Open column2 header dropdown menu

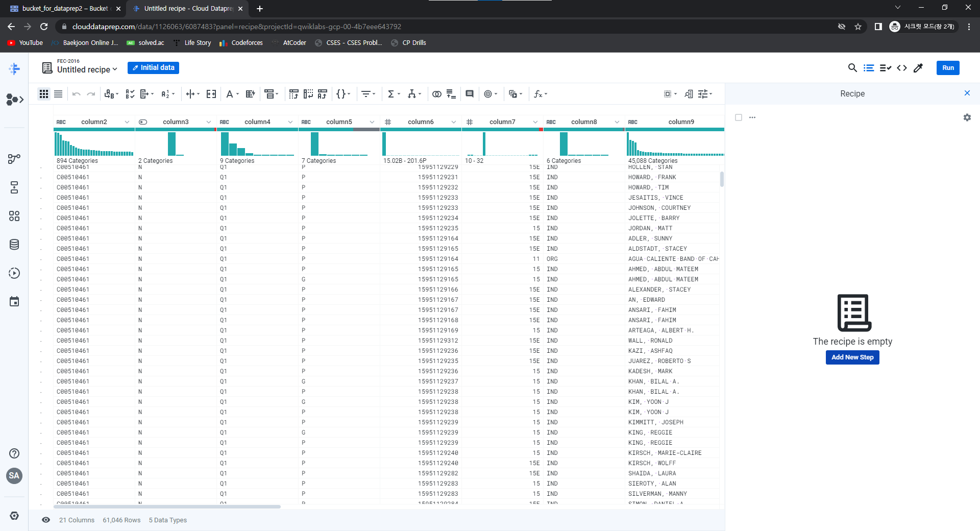[127, 122]
